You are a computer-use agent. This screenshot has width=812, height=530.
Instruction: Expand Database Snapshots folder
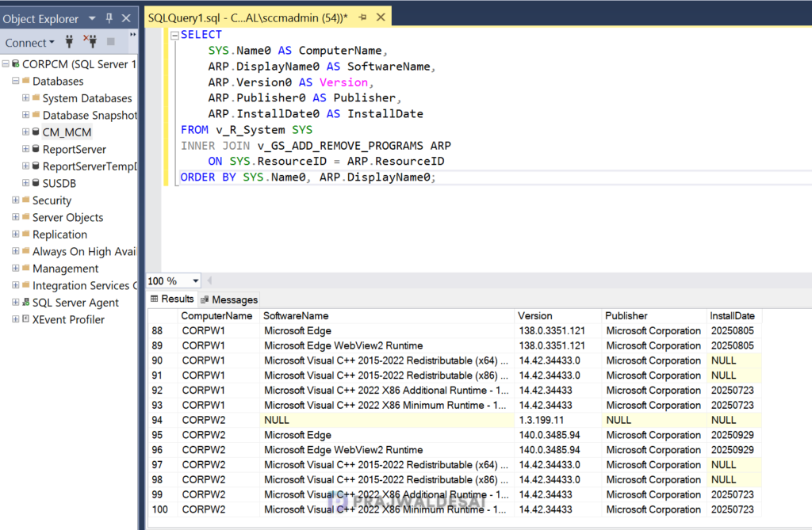click(x=25, y=115)
